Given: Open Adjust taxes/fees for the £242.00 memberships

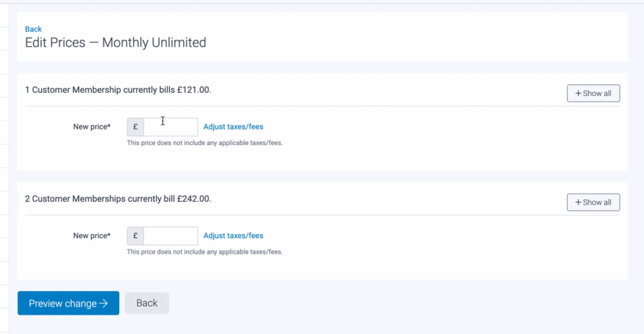Looking at the screenshot, I should 233,236.
